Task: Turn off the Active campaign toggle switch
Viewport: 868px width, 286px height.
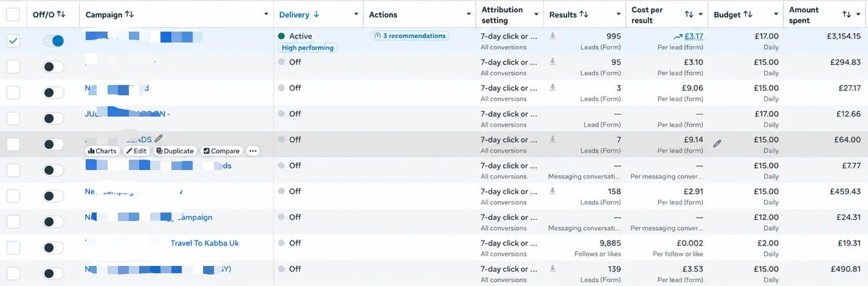Action: (53, 41)
